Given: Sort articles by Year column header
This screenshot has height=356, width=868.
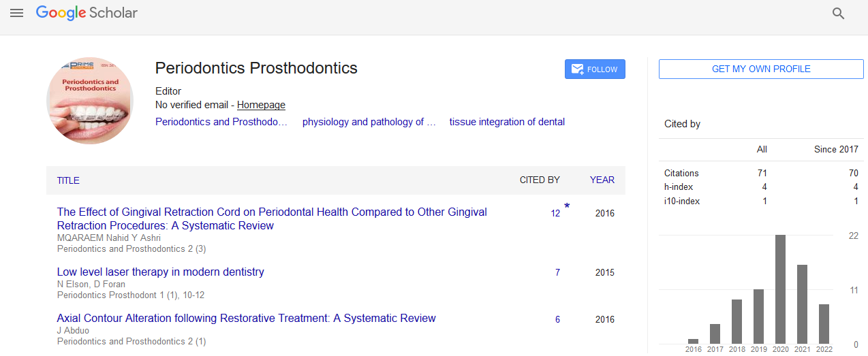Looking at the screenshot, I should [x=602, y=180].
